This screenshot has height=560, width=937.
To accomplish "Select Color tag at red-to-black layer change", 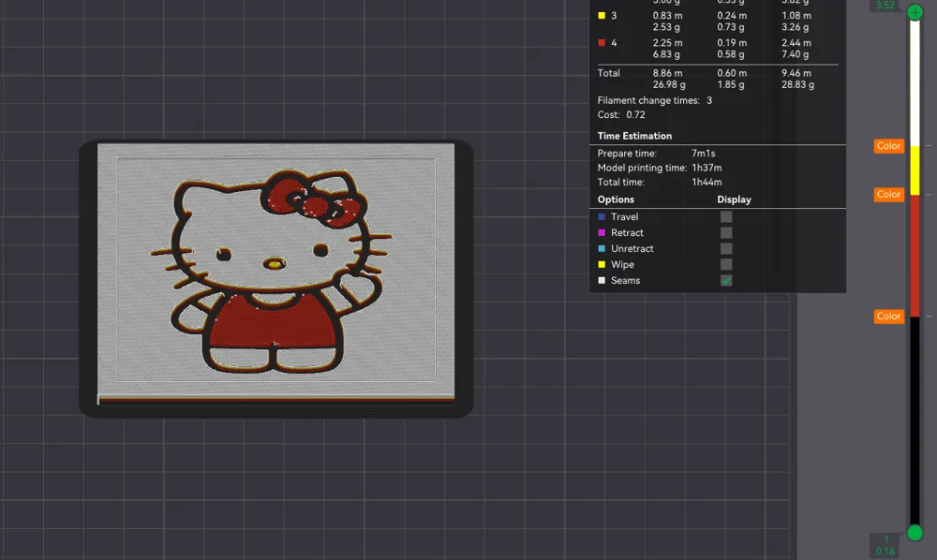I will tap(888, 317).
